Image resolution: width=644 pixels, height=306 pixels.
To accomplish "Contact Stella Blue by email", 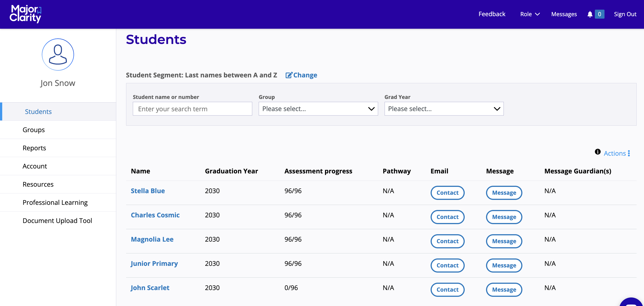I will [x=447, y=193].
